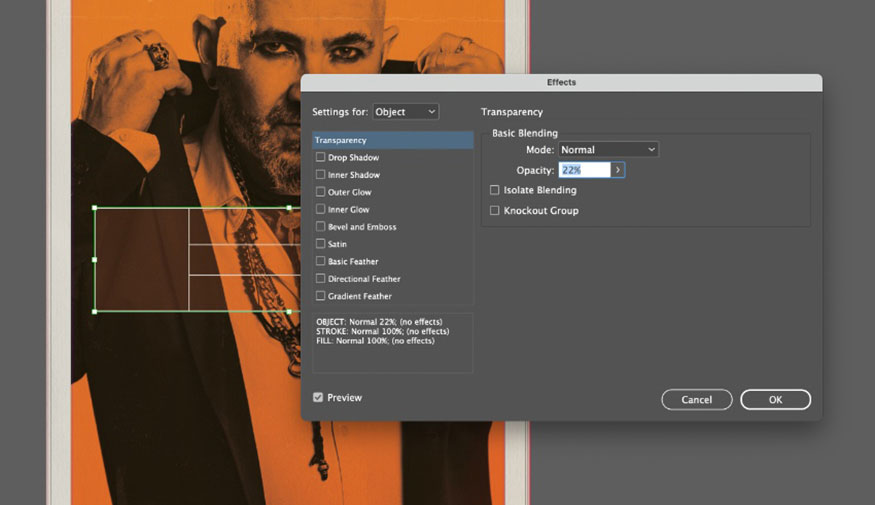Viewport: 875px width, 505px height.
Task: Select the Bevel and Emboss label
Action: pos(362,227)
